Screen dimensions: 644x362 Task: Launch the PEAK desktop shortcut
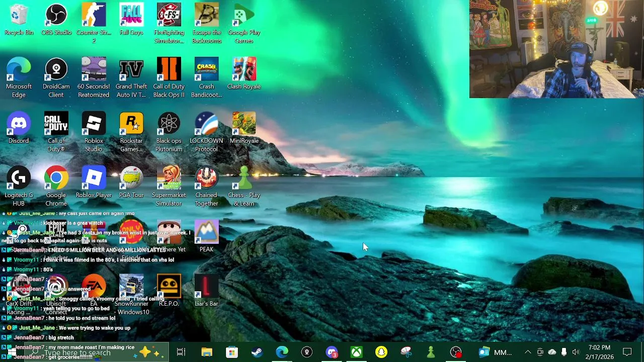click(206, 237)
